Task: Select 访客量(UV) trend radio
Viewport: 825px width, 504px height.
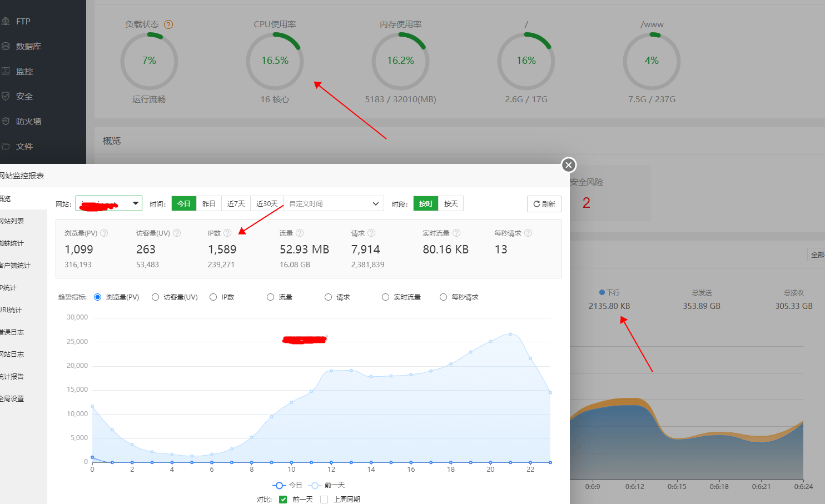Action: (x=156, y=297)
